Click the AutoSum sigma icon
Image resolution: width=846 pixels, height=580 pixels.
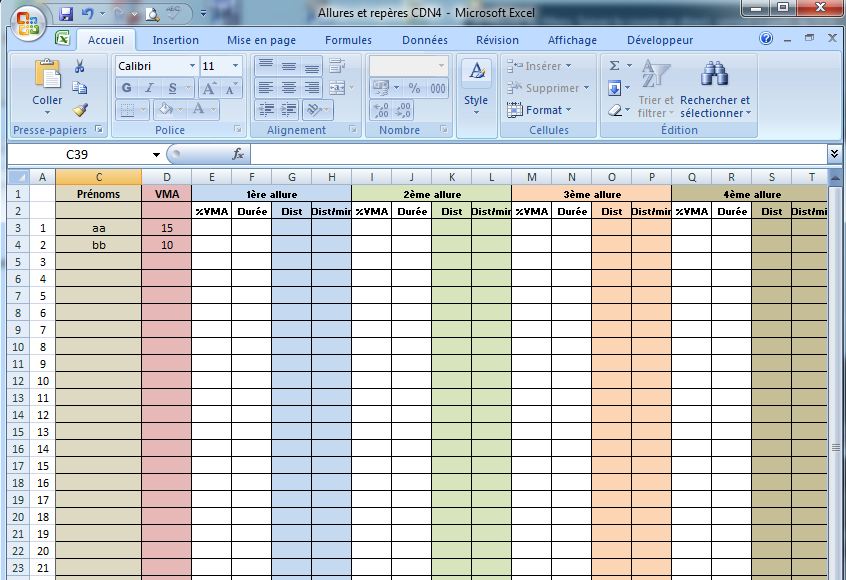(x=614, y=66)
